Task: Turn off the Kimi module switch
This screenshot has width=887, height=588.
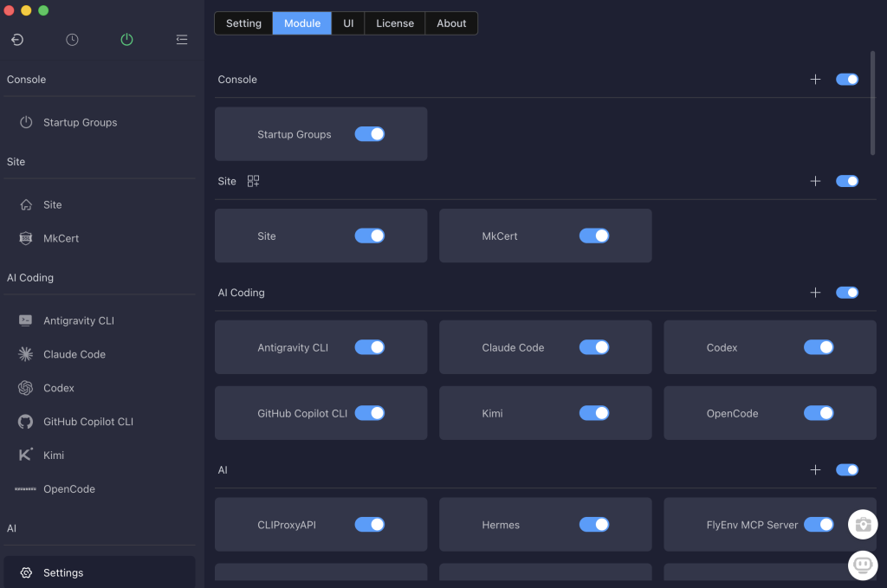Action: (x=594, y=413)
